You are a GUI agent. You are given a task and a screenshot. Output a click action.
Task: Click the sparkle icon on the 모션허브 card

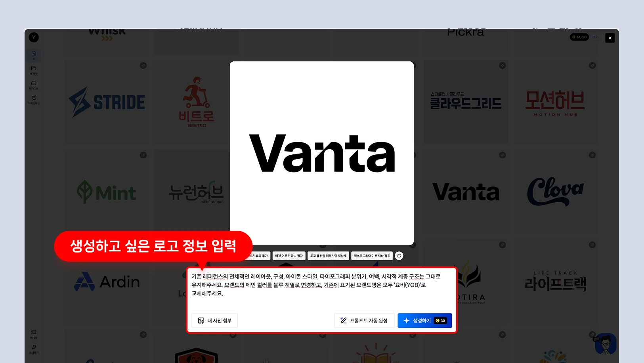[592, 65]
